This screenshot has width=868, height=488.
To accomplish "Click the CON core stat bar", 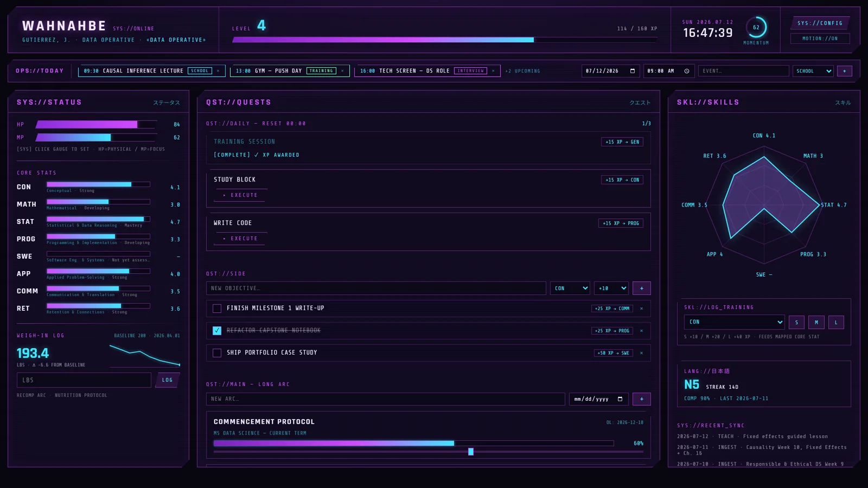I will pyautogui.click(x=98, y=184).
